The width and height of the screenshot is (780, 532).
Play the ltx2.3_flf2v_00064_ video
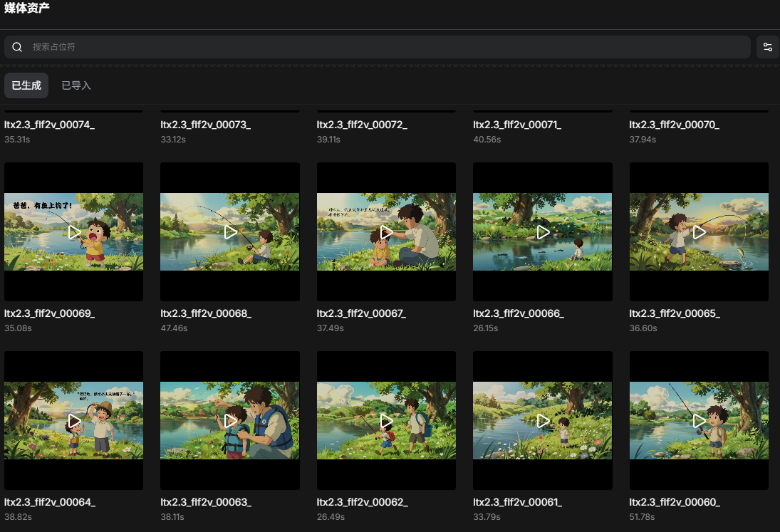74,421
